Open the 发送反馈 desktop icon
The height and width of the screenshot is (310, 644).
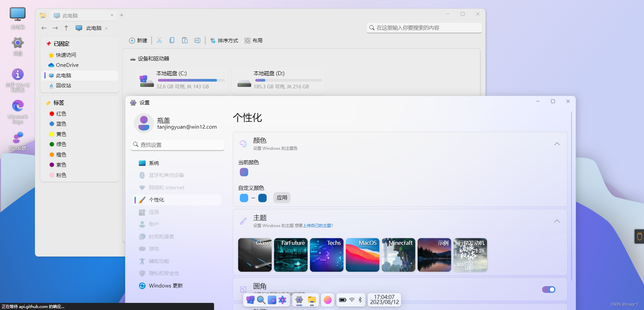17,141
